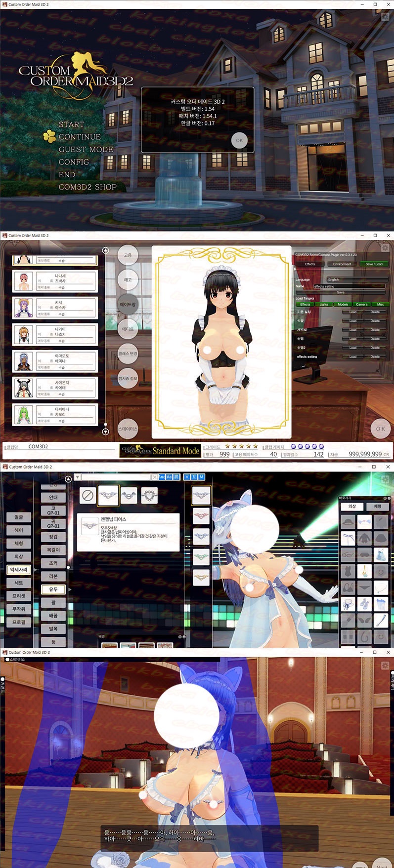Screen dimensions: 394x868
Task: Click Save under the Name field
Action: click(341, 292)
